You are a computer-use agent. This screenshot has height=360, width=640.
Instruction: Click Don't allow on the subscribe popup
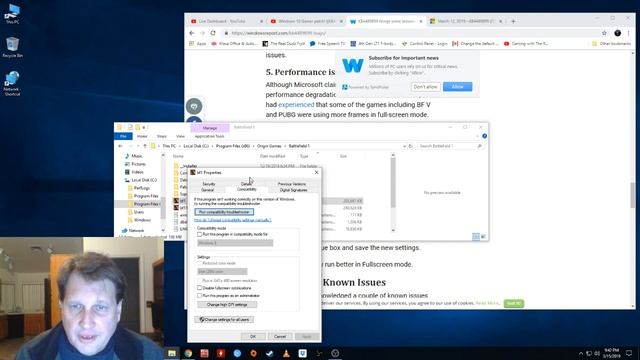tap(426, 87)
